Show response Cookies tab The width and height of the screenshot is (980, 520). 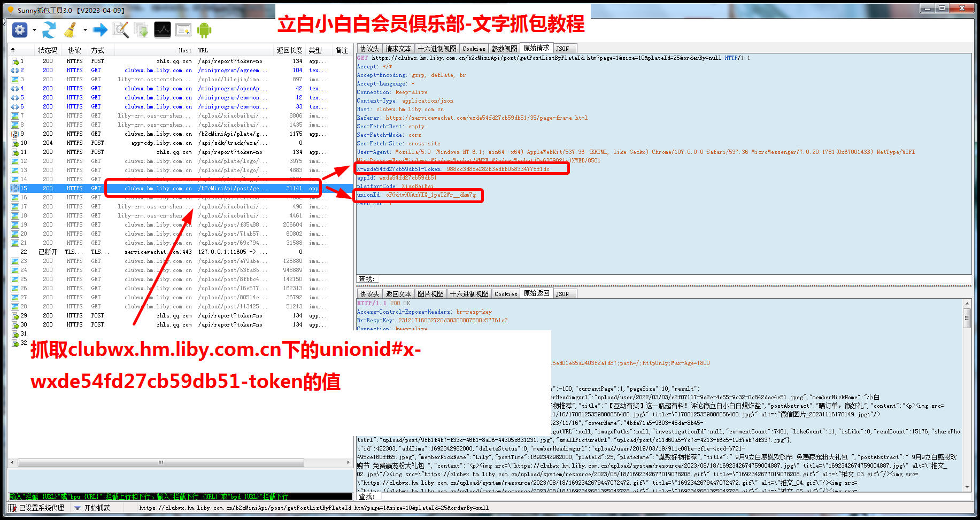tap(506, 294)
